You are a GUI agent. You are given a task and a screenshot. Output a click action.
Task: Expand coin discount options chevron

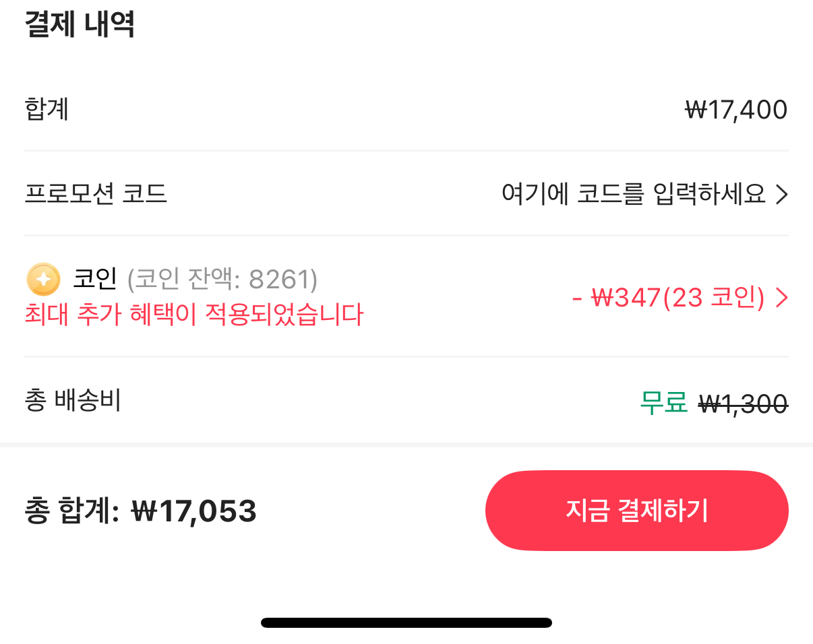coord(781,298)
